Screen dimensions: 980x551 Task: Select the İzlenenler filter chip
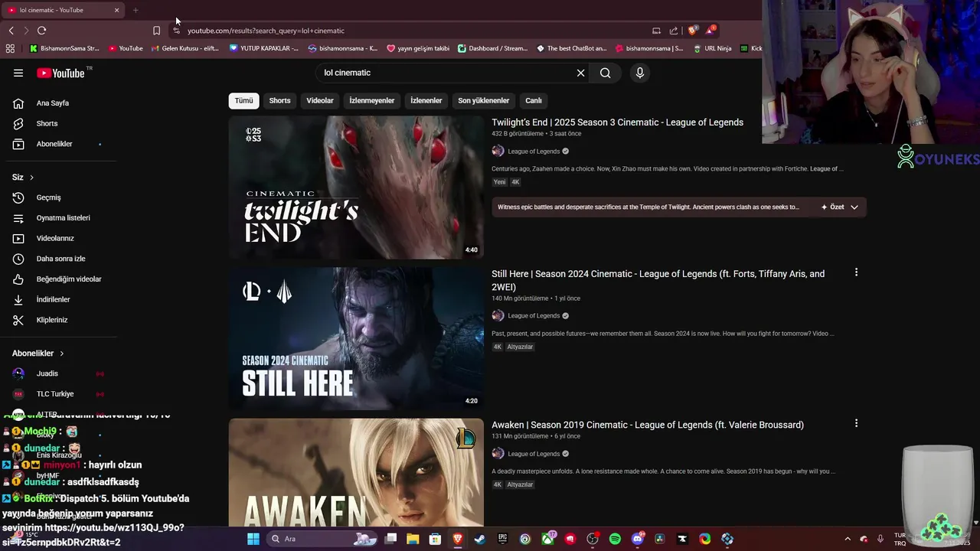point(426,100)
